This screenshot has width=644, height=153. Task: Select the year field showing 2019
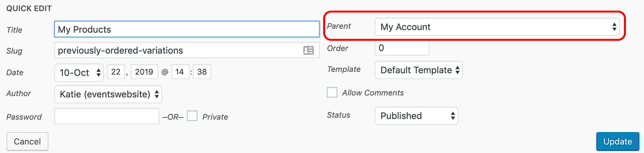(x=144, y=72)
